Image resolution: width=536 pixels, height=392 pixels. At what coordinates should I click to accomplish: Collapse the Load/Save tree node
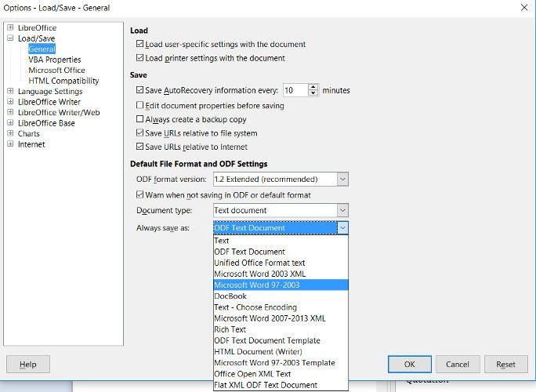pyautogui.click(x=10, y=38)
